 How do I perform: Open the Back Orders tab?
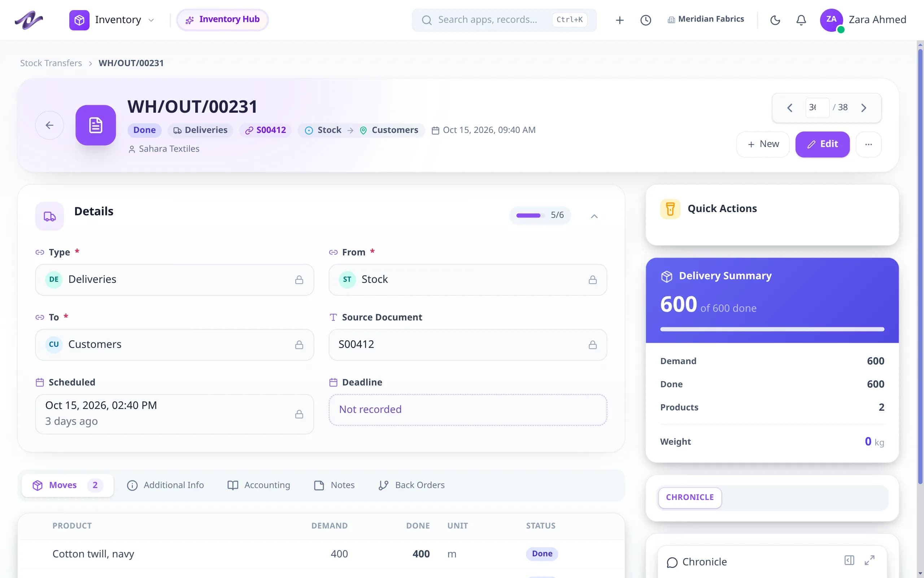point(411,485)
